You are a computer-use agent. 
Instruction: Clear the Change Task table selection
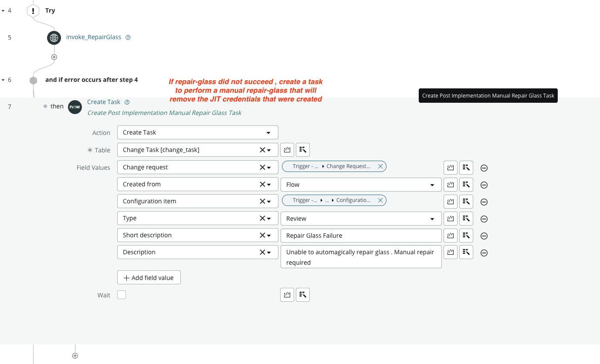pyautogui.click(x=262, y=150)
